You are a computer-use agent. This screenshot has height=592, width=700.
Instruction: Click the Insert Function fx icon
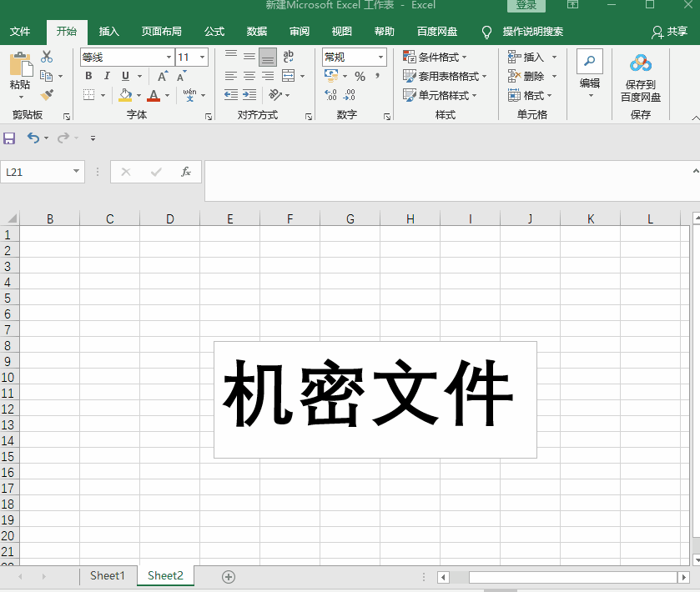click(186, 172)
